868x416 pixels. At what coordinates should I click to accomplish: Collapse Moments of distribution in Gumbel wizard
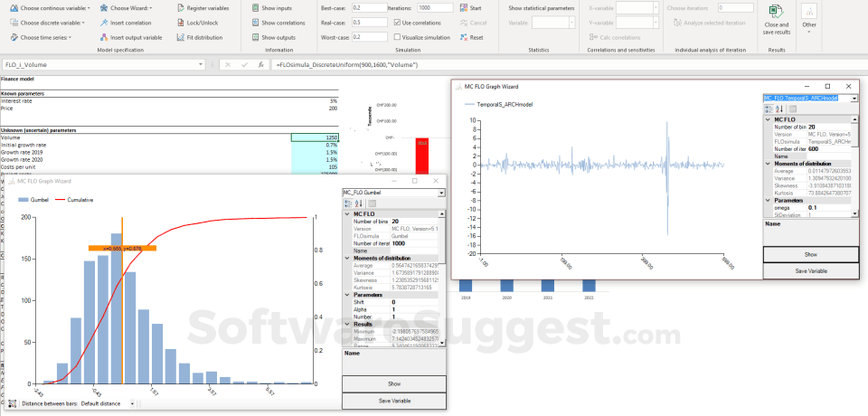pos(347,258)
